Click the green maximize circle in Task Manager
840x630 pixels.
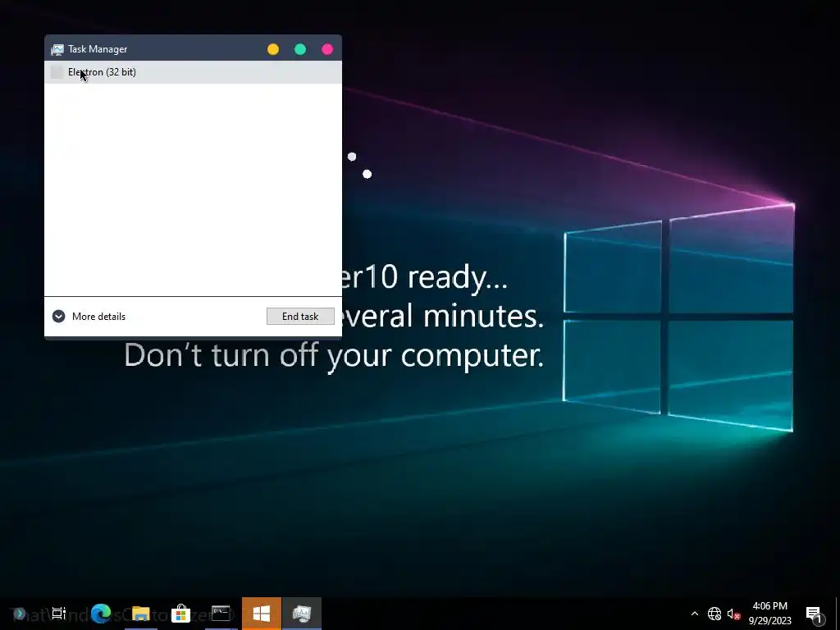point(300,49)
